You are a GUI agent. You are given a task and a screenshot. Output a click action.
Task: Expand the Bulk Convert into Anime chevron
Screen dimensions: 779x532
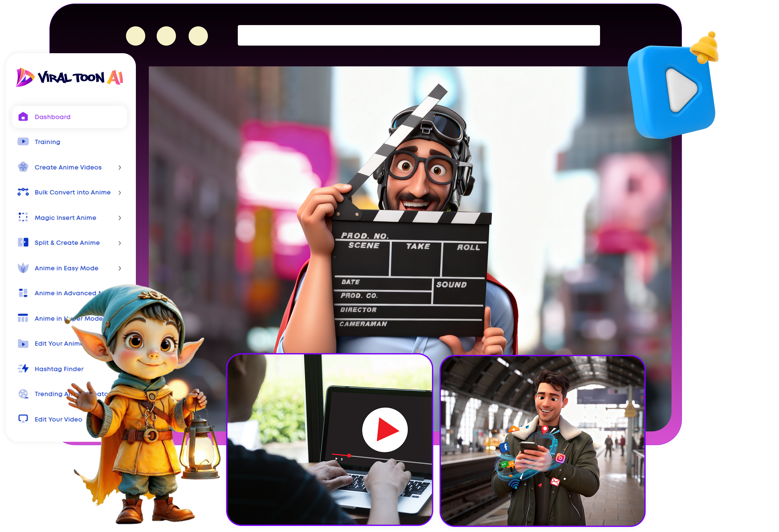120,193
